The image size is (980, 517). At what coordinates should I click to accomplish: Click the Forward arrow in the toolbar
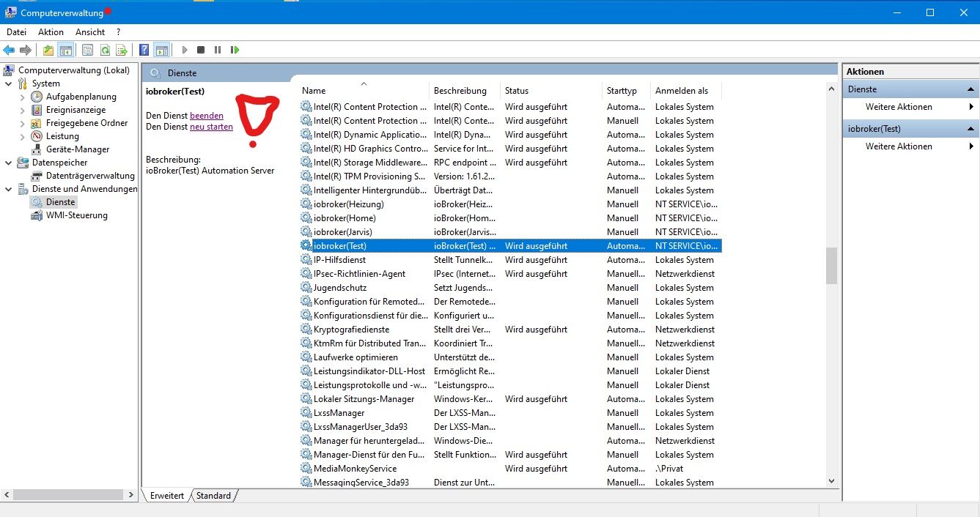26,50
